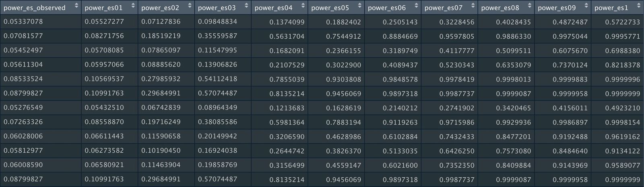Sort the power_es06 column via its arrows
Image resolution: width=644 pixels, height=187 pixels.
(416, 6)
